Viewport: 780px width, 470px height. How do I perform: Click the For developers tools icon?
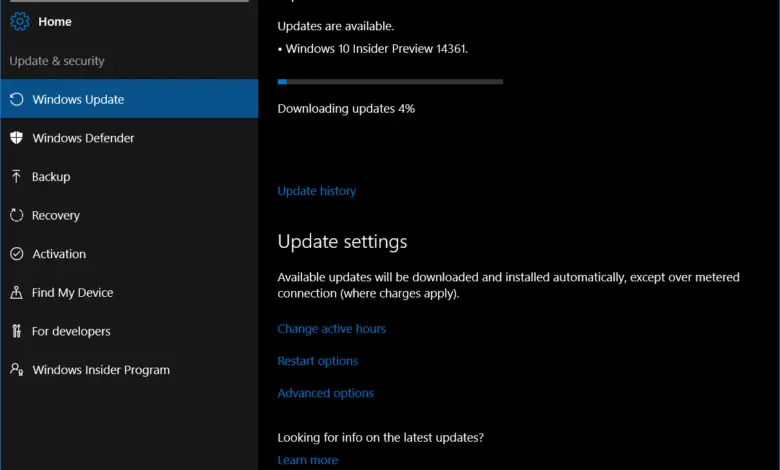click(x=16, y=331)
